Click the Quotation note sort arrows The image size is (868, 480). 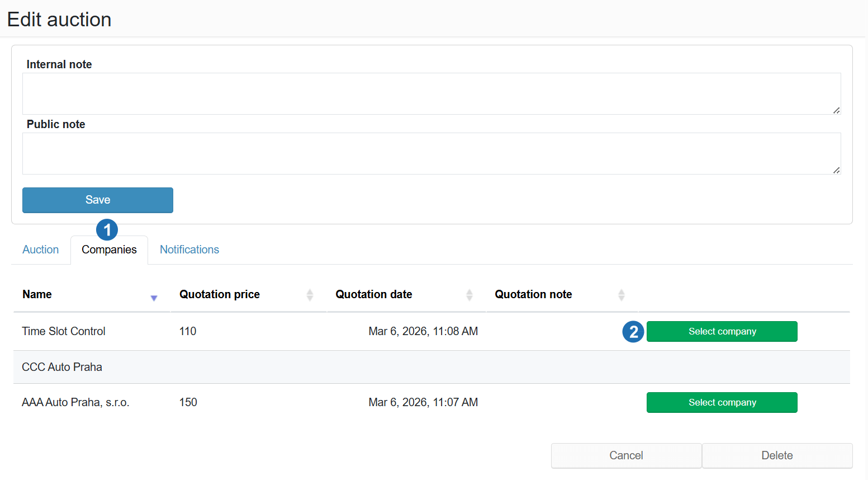tap(621, 295)
